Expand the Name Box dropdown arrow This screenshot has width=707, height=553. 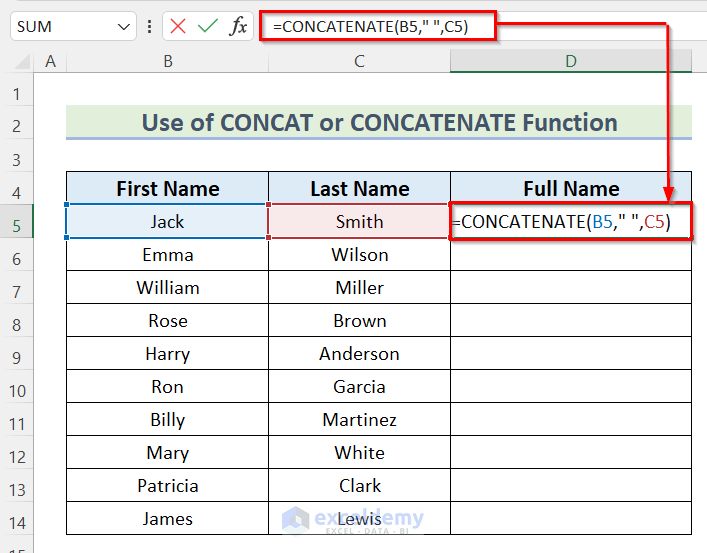tap(124, 27)
